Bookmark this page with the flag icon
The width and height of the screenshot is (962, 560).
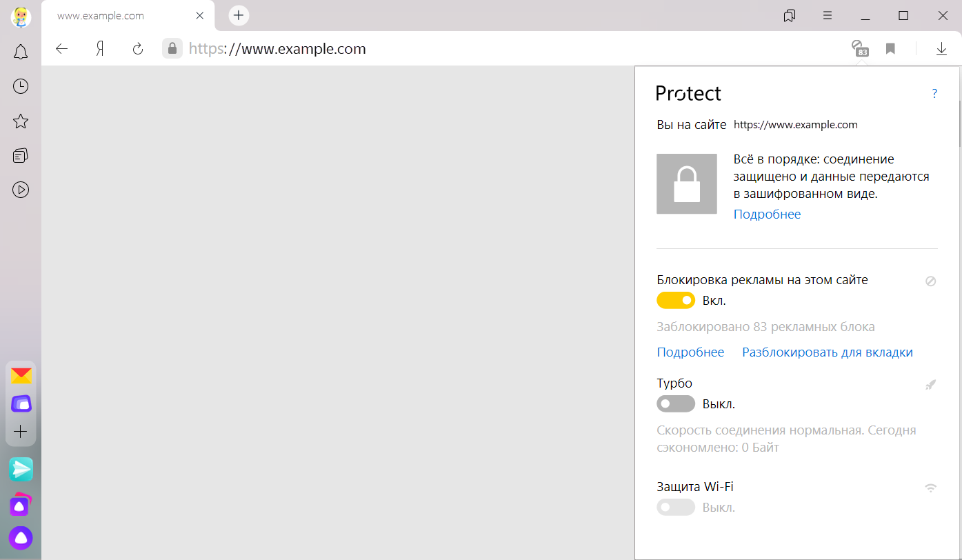pyautogui.click(x=890, y=48)
